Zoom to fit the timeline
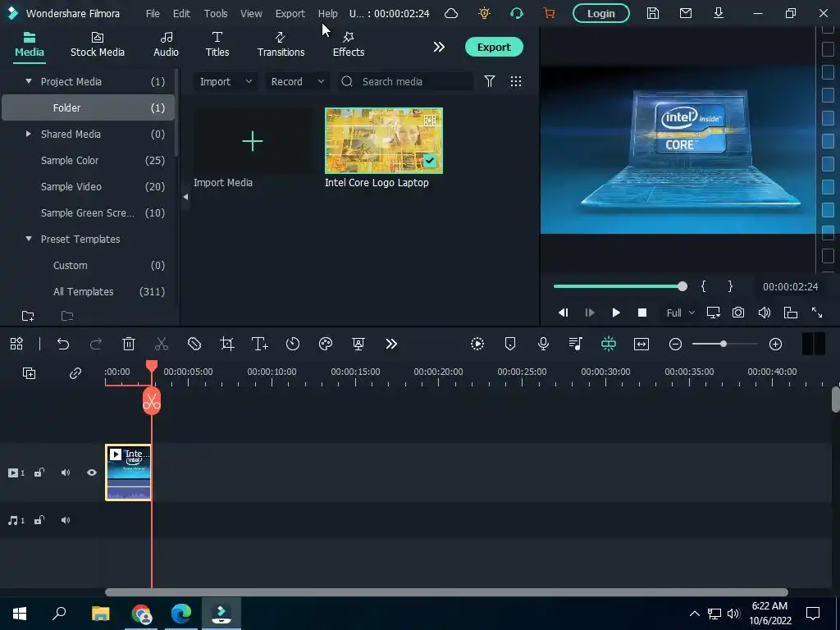This screenshot has height=630, width=840. coord(641,344)
